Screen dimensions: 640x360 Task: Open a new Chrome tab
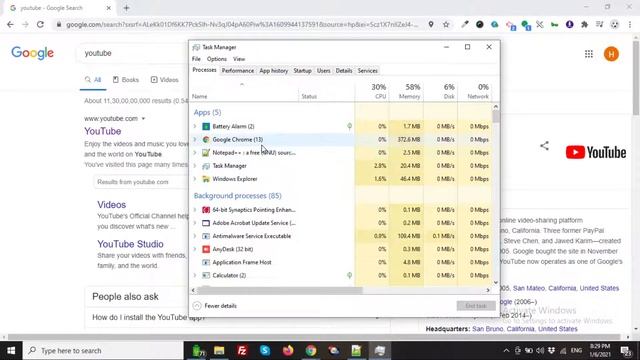(x=126, y=8)
